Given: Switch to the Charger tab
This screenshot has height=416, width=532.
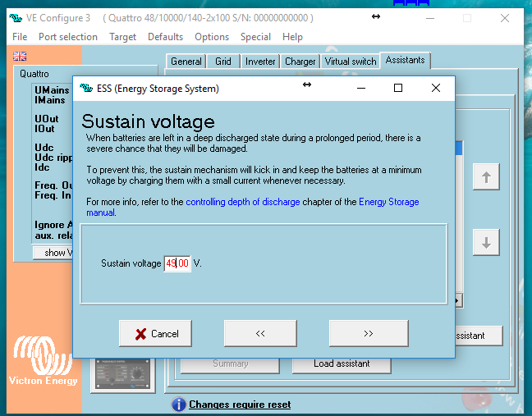Looking at the screenshot, I should tap(300, 62).
